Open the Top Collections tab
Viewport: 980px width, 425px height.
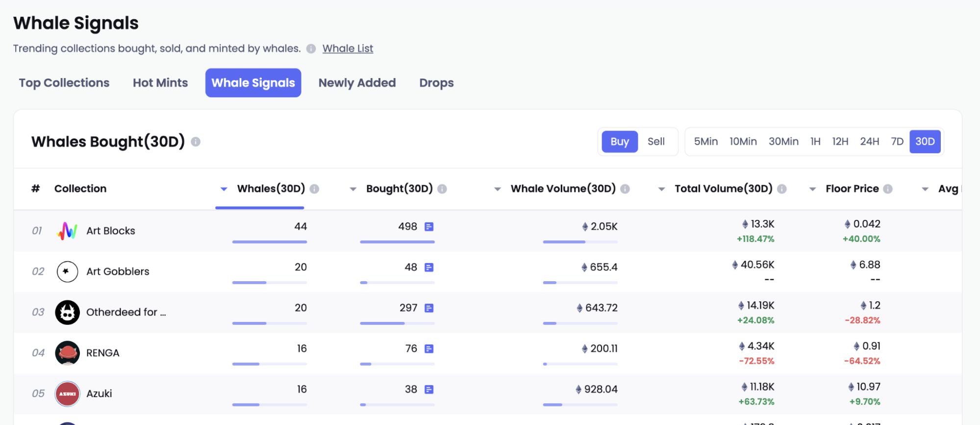tap(64, 83)
